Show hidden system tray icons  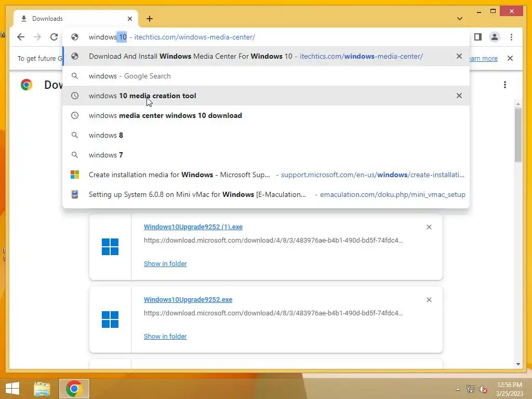click(x=458, y=389)
